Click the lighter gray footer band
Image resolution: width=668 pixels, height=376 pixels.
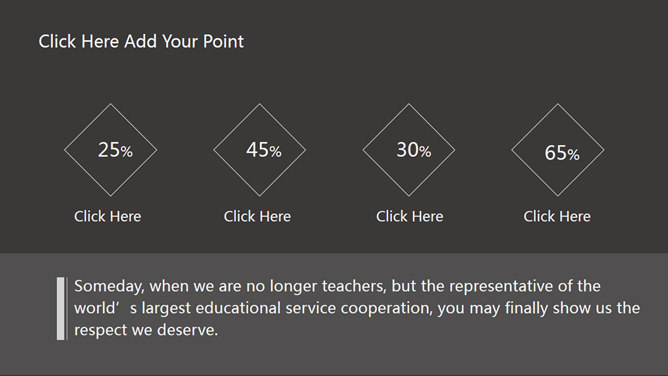334,314
